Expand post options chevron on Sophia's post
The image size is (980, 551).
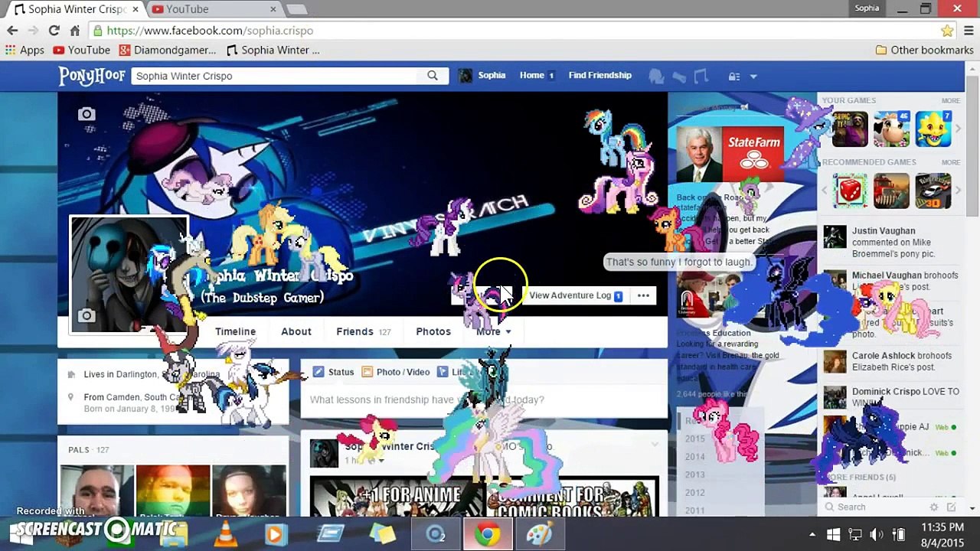(x=655, y=444)
